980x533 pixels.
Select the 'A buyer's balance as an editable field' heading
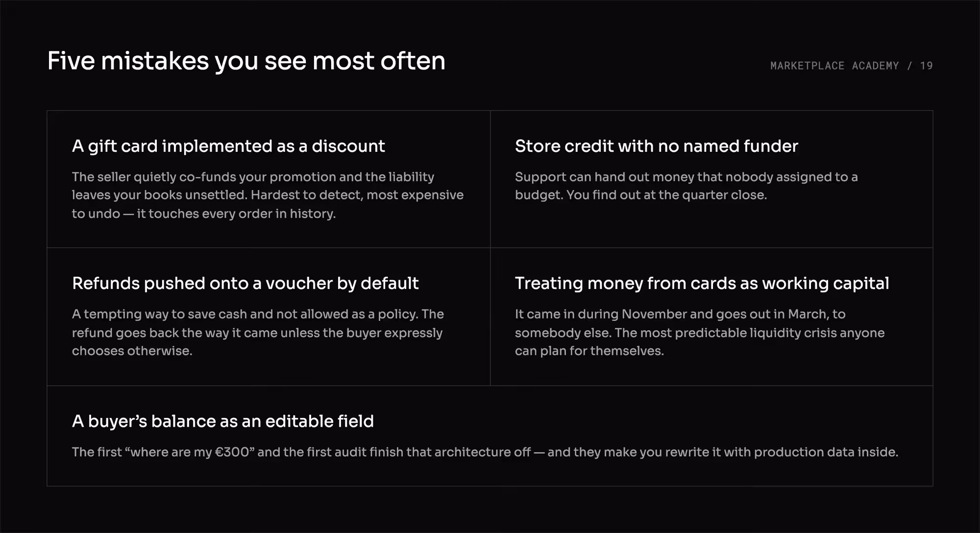pyautogui.click(x=222, y=421)
